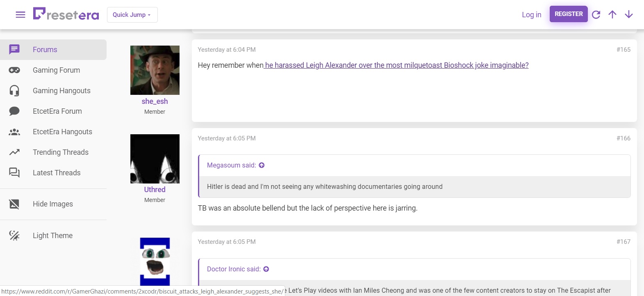This screenshot has width=644, height=296.
Task: Click the refresh page icon
Action: pyautogui.click(x=596, y=15)
